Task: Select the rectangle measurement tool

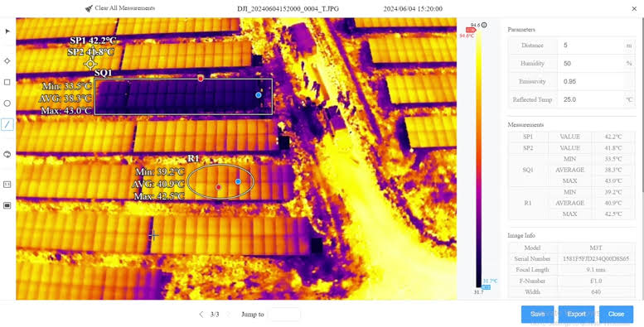Action: coord(7,82)
